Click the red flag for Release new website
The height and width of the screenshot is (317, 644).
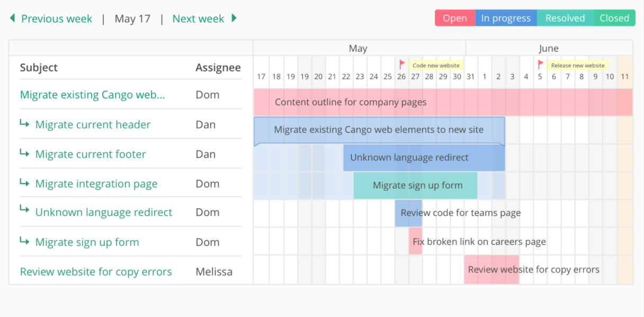click(540, 65)
